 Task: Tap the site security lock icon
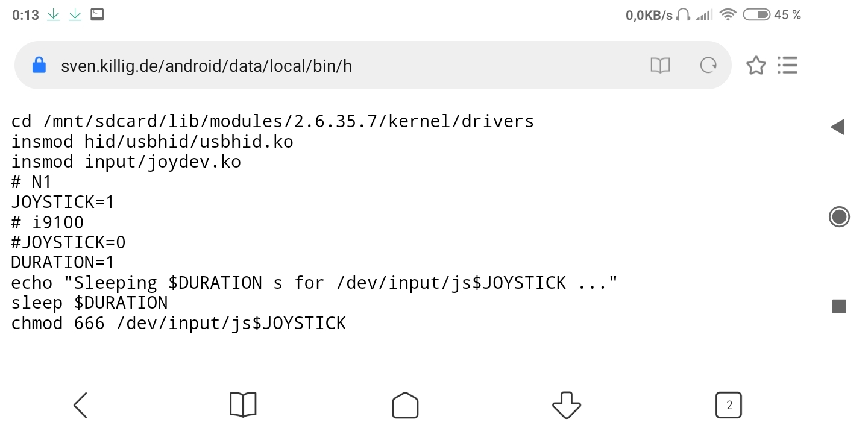point(39,65)
